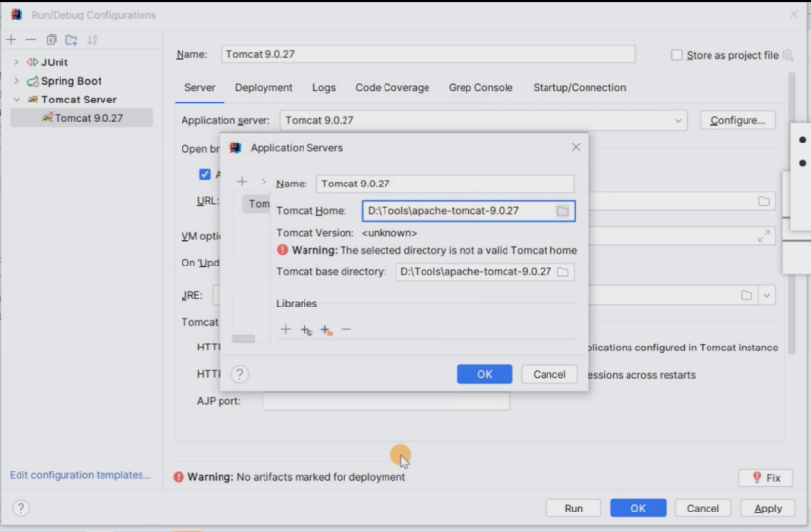Cancel the Run/Debug Configurations dialog
This screenshot has height=532, width=811.
point(703,509)
